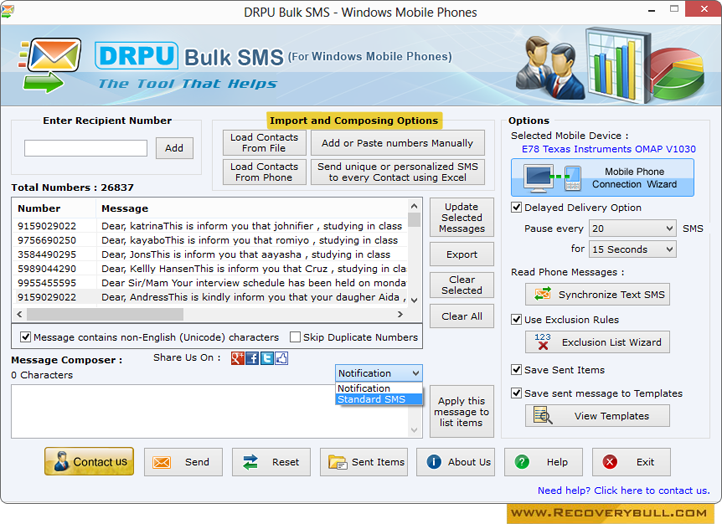Click the horizontal scrollbar right arrow
Screen dimensions: 722x524
pos(400,314)
